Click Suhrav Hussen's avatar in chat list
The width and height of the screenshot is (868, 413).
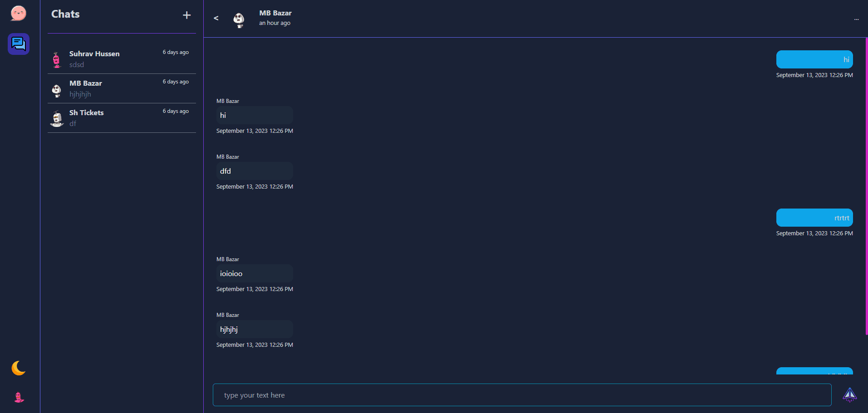coord(57,59)
